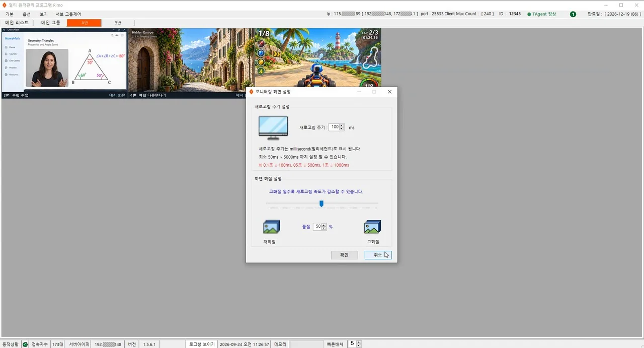Click the red conversion note 0.1초 = 100ms
The height and width of the screenshot is (348, 644).
point(303,165)
